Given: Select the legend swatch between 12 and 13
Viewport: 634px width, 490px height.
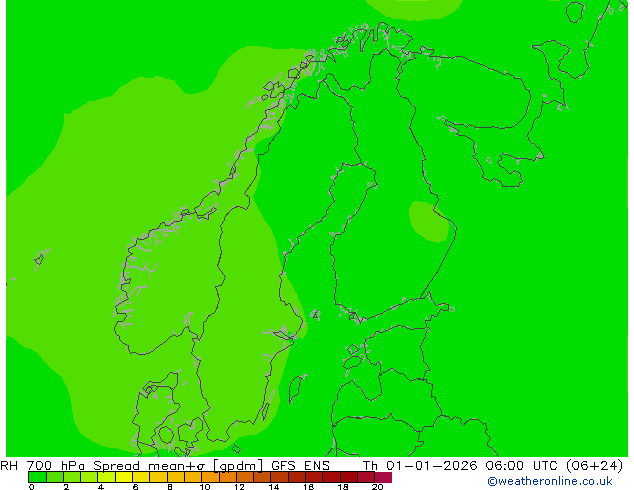Looking at the screenshot, I should [x=245, y=477].
